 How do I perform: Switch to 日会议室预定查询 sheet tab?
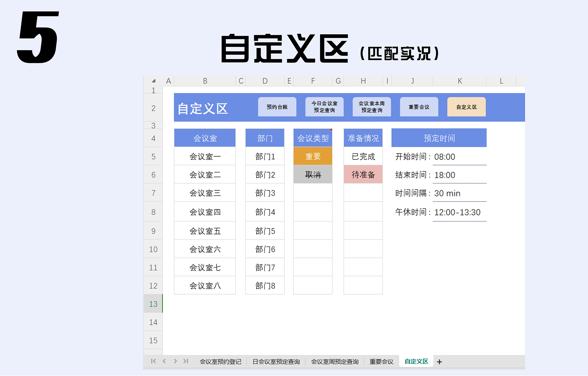click(x=276, y=362)
